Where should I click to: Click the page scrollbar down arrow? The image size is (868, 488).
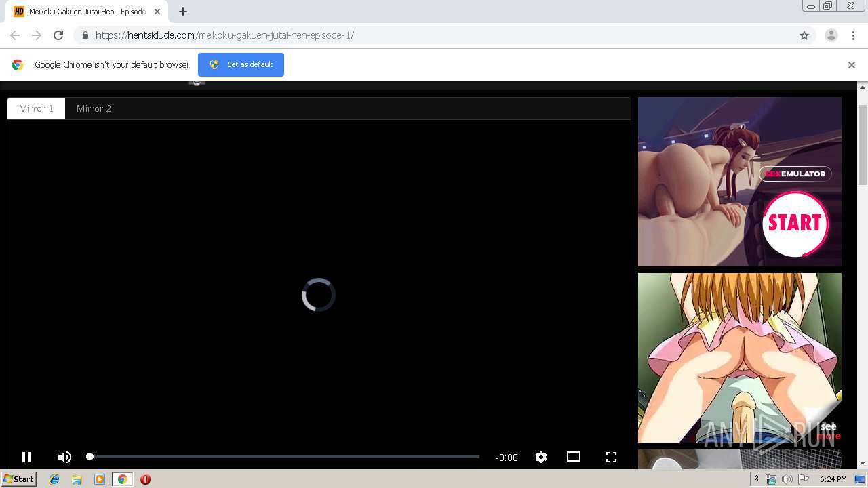click(863, 463)
